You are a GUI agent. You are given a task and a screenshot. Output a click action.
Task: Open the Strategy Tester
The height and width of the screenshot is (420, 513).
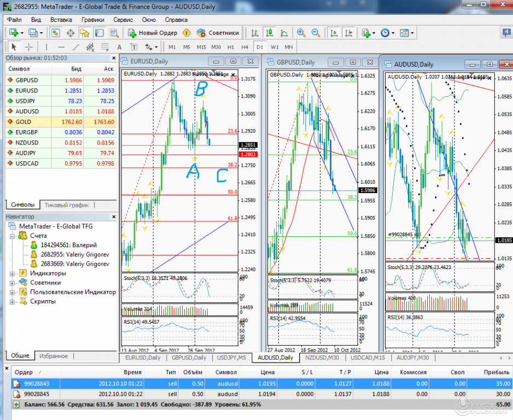112,32
